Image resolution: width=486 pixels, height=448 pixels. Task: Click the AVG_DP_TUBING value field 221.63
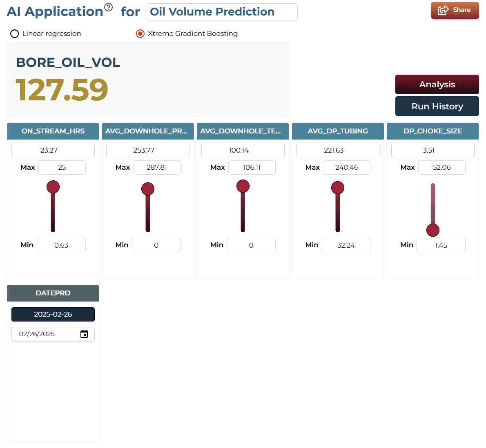click(337, 150)
